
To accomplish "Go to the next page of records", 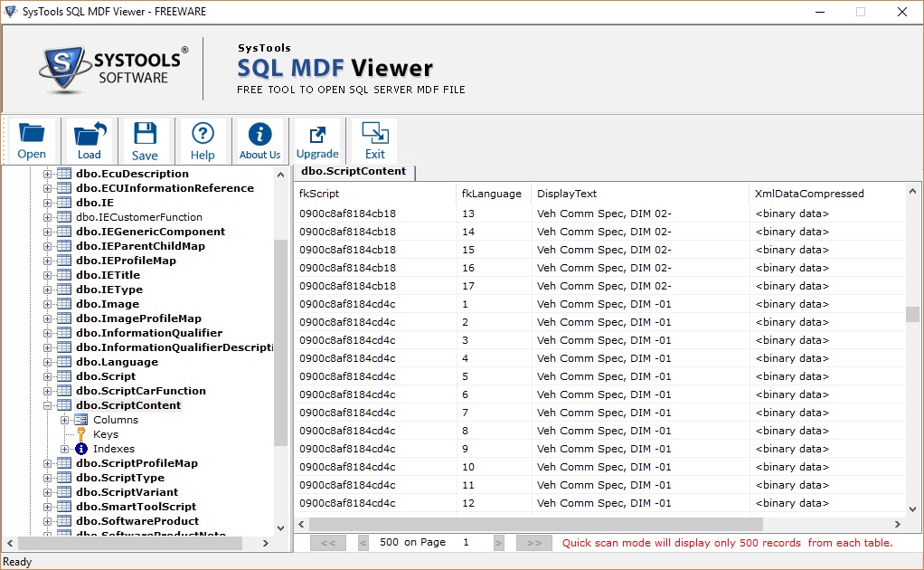I will pos(499,543).
